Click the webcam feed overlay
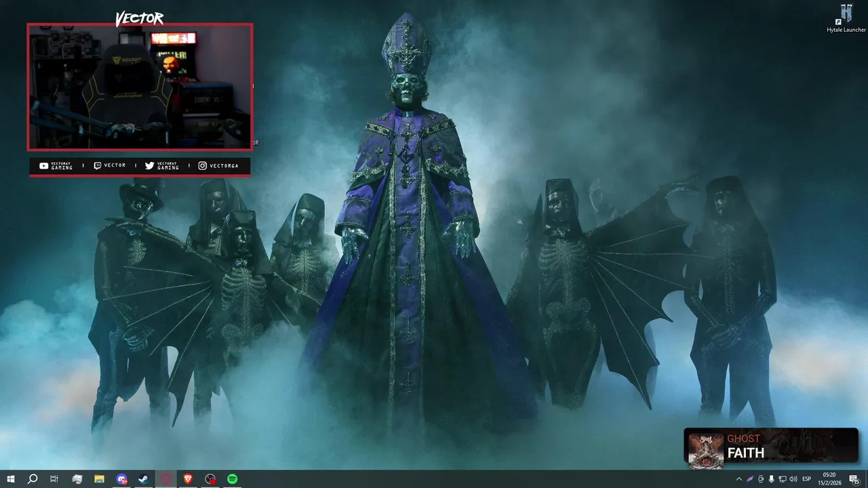 pos(140,87)
